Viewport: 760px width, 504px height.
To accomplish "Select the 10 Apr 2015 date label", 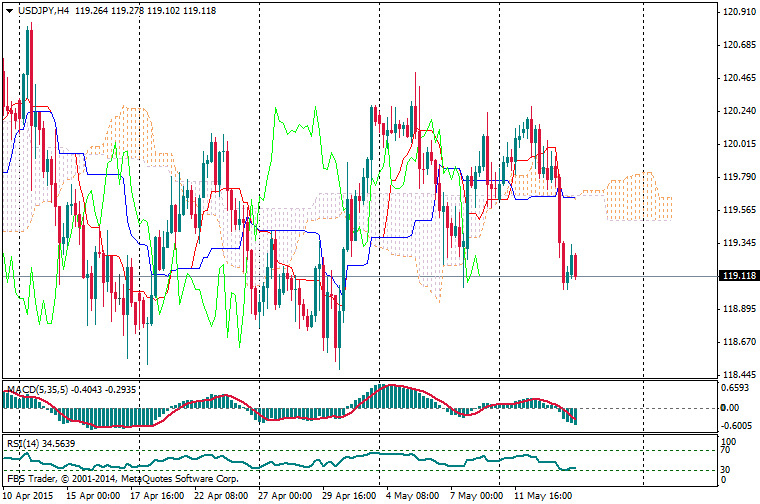I will (28, 496).
